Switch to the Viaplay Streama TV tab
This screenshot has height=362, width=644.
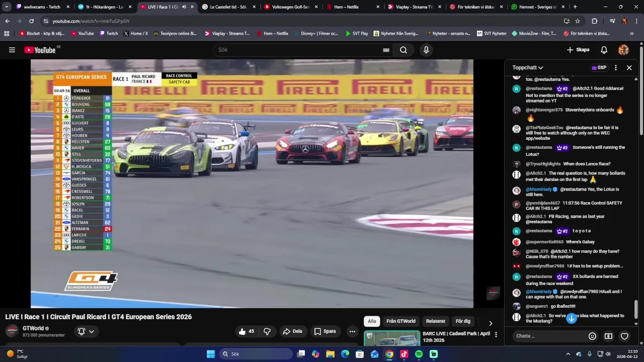(x=415, y=7)
